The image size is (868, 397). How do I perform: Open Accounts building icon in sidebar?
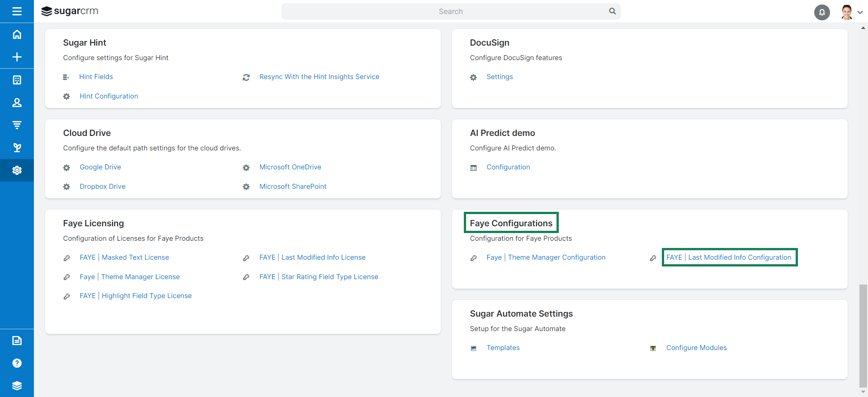17,80
